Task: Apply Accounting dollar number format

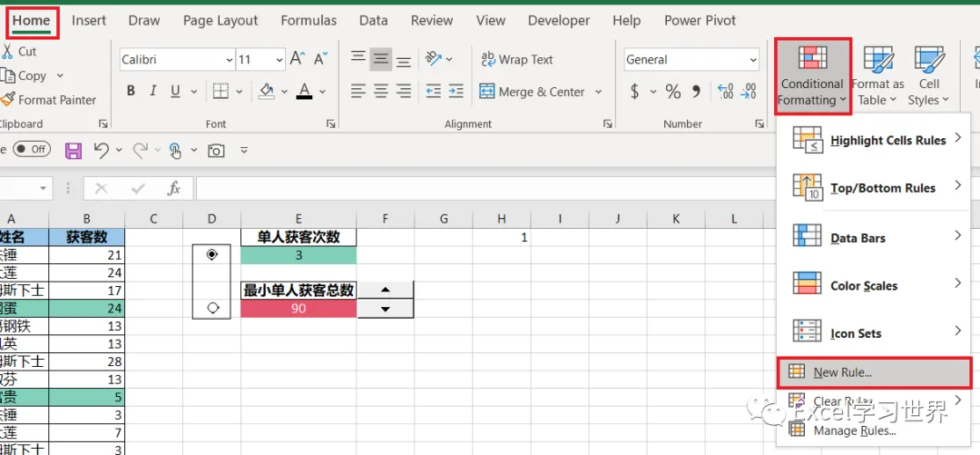Action: pos(635,92)
